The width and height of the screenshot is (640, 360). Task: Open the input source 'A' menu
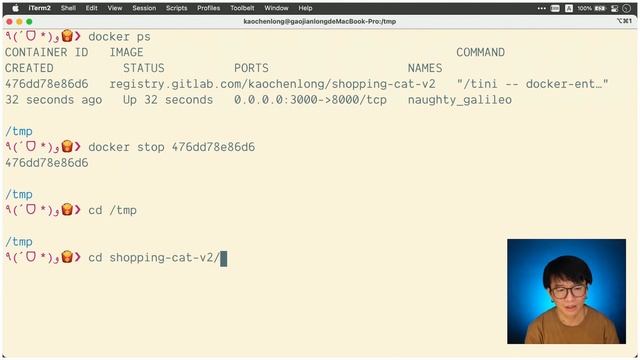click(569, 8)
